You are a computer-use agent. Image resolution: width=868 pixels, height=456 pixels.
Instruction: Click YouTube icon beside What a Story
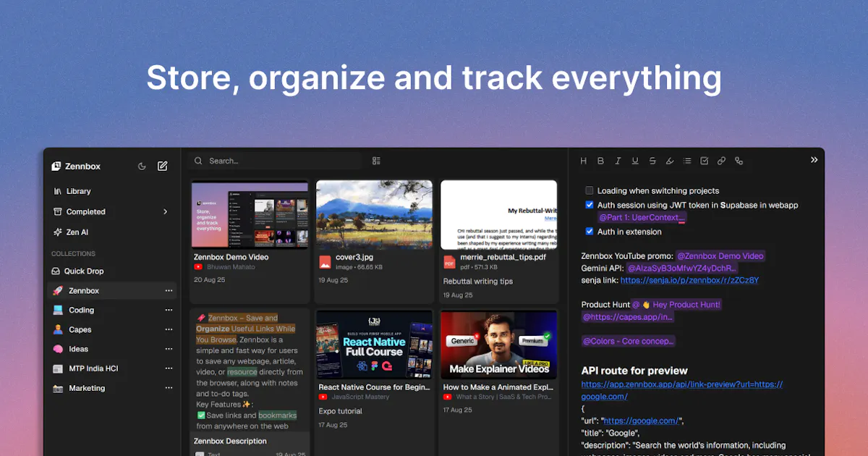pyautogui.click(x=448, y=397)
